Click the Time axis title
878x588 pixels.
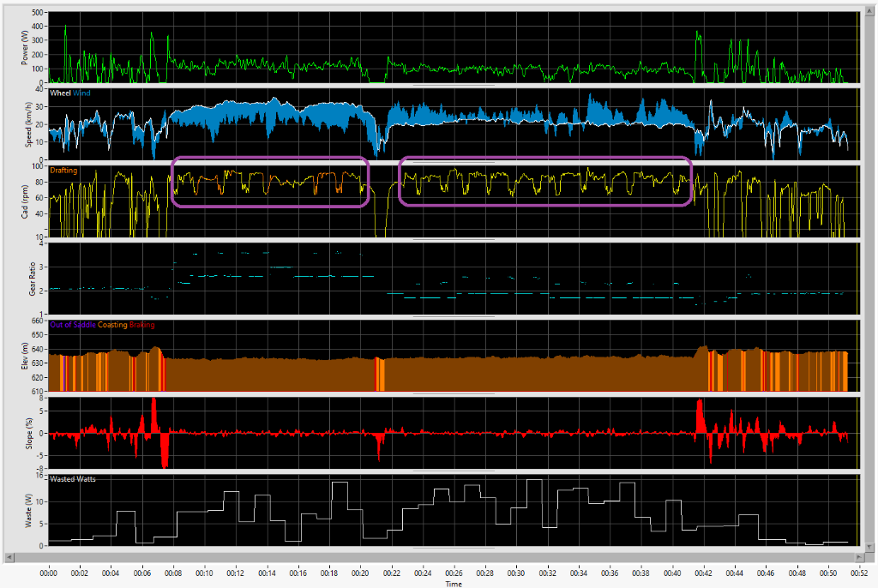454,583
